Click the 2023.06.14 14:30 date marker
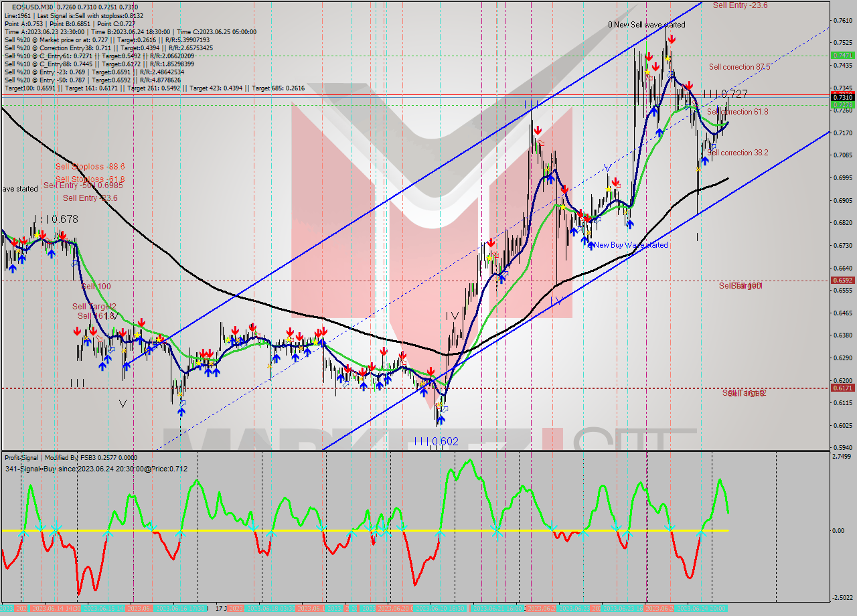Screen dimensions: 857x616 click(58, 608)
